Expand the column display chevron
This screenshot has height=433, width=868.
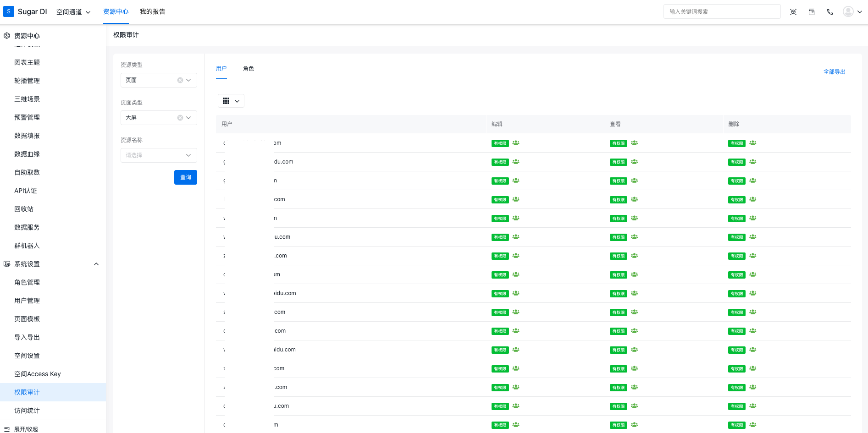(237, 101)
